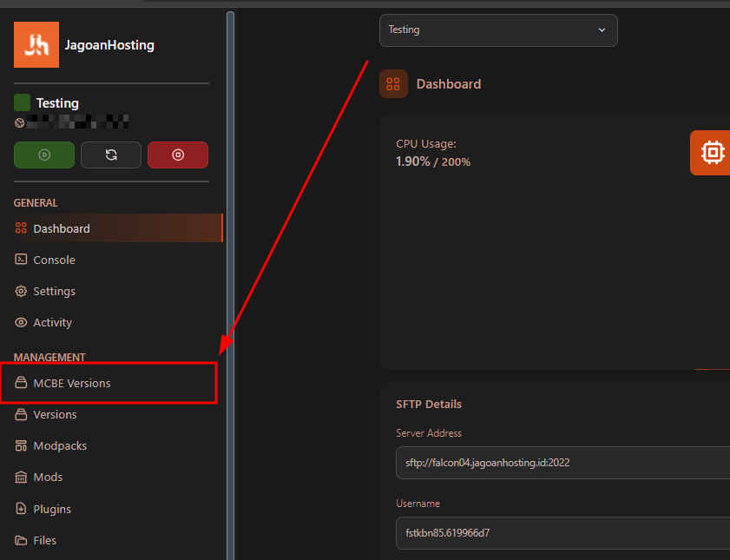Click the restart server button
Image resolution: width=730 pixels, height=560 pixels.
[111, 155]
